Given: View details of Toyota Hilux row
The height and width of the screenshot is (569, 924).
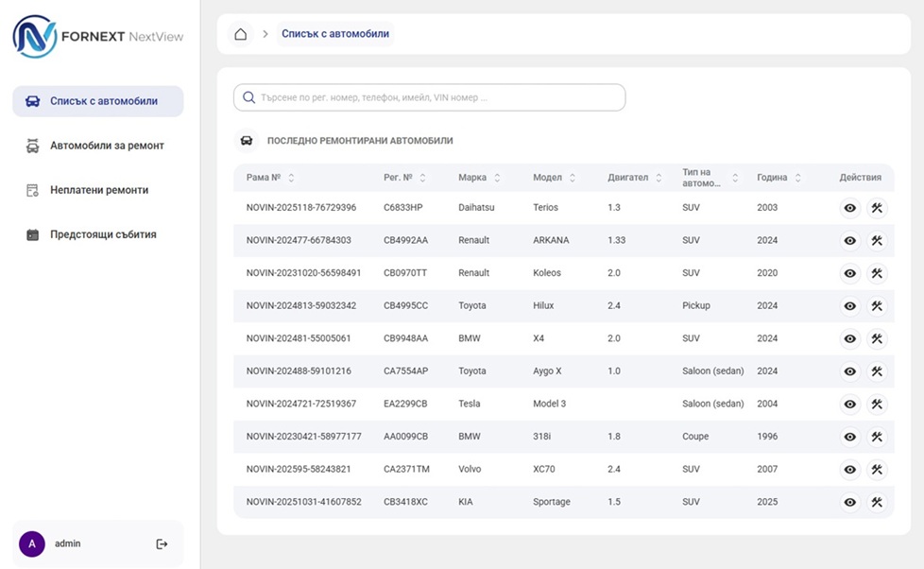Looking at the screenshot, I should 849,306.
